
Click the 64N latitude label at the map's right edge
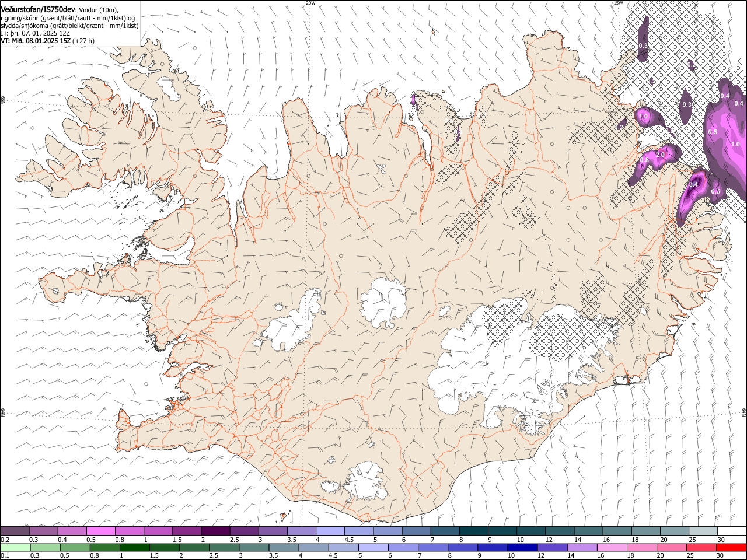tap(744, 412)
